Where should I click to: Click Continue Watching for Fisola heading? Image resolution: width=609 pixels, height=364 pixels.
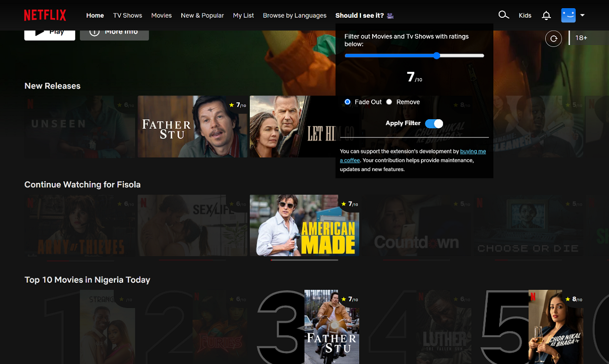click(82, 184)
